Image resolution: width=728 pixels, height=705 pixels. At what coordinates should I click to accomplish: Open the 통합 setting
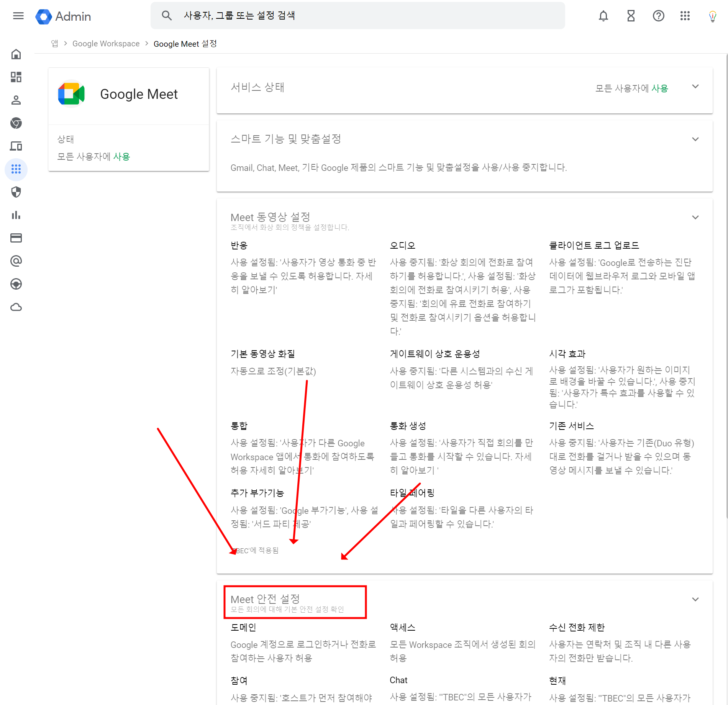(x=239, y=426)
